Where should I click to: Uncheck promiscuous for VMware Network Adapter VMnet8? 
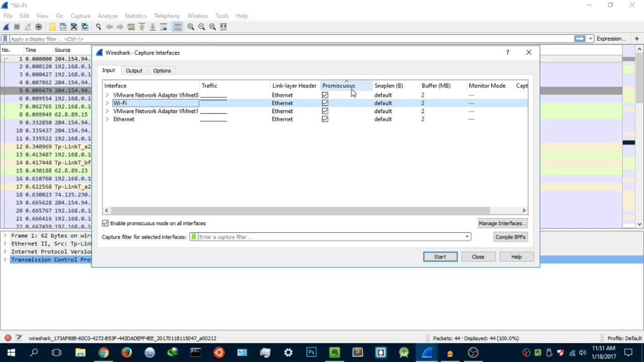point(325,95)
